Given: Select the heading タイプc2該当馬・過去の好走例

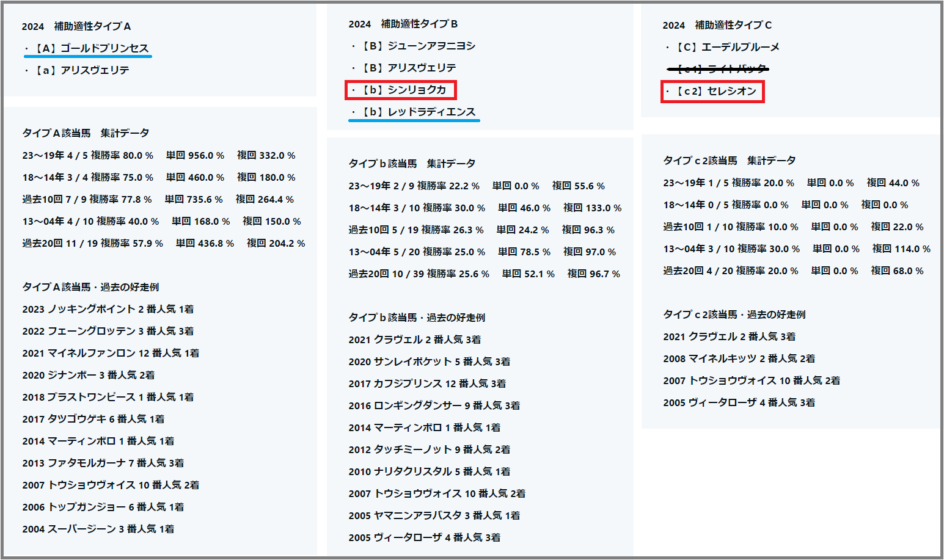Looking at the screenshot, I should point(734,314).
